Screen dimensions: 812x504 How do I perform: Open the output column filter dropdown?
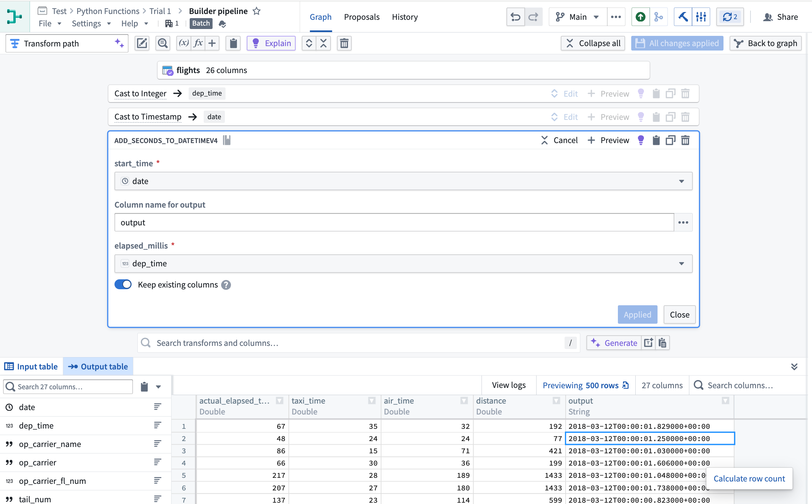pyautogui.click(x=725, y=401)
